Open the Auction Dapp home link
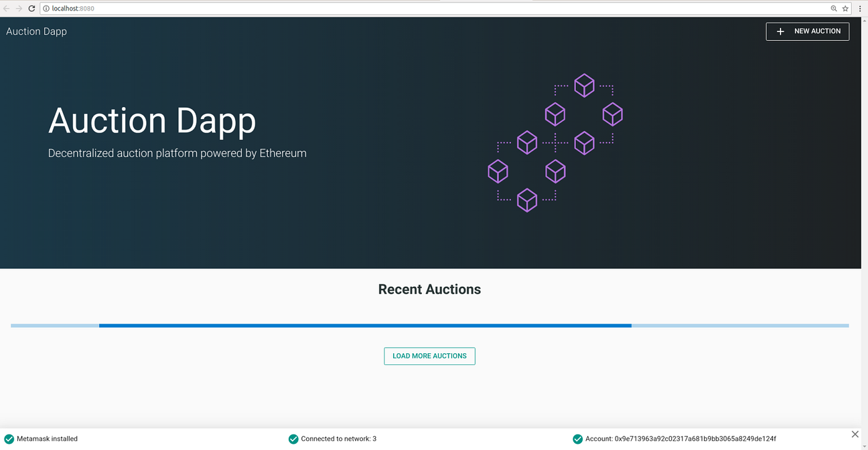This screenshot has width=868, height=450. [x=36, y=31]
